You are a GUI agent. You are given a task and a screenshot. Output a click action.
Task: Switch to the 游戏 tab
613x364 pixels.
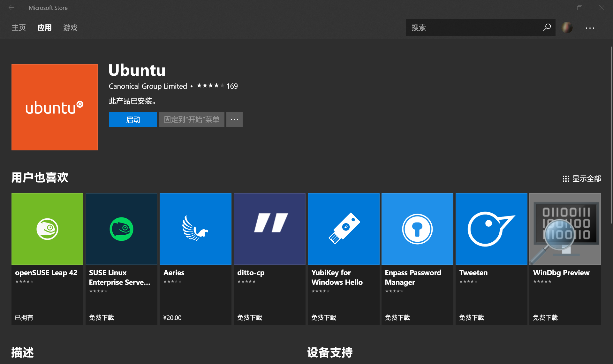pyautogui.click(x=70, y=27)
